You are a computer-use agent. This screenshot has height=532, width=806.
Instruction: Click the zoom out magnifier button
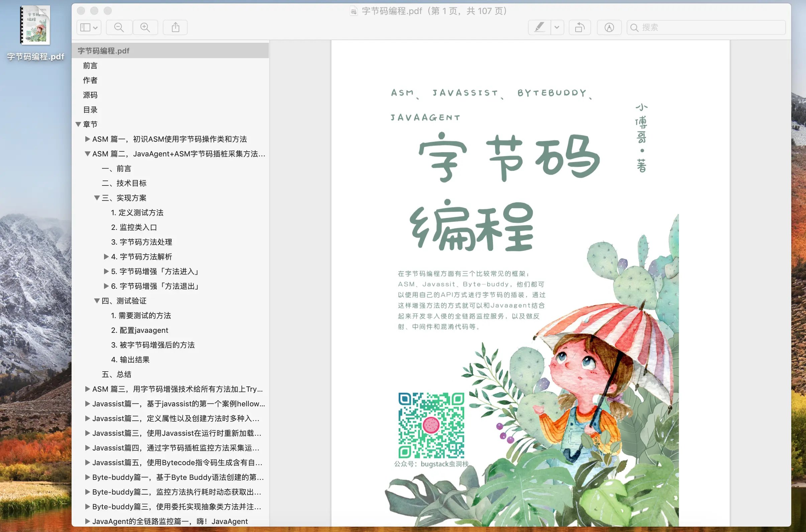pos(119,27)
